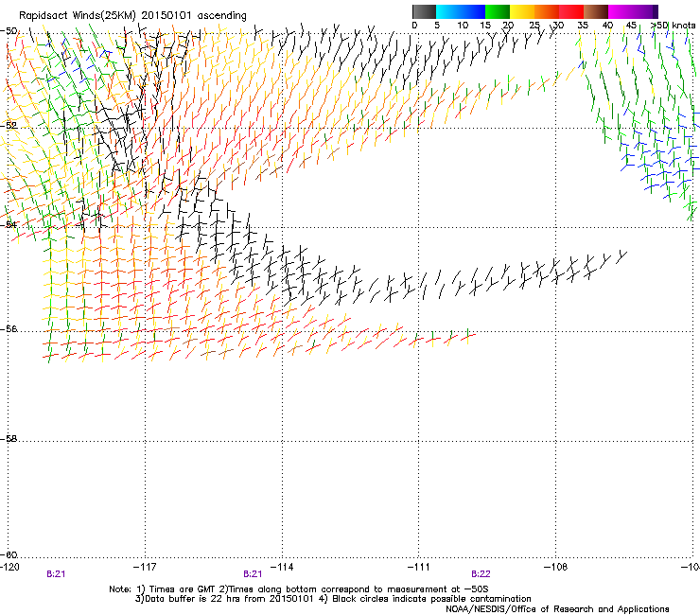Click the '-114' longitude axis label
The height and width of the screenshot is (615, 700).
(282, 567)
